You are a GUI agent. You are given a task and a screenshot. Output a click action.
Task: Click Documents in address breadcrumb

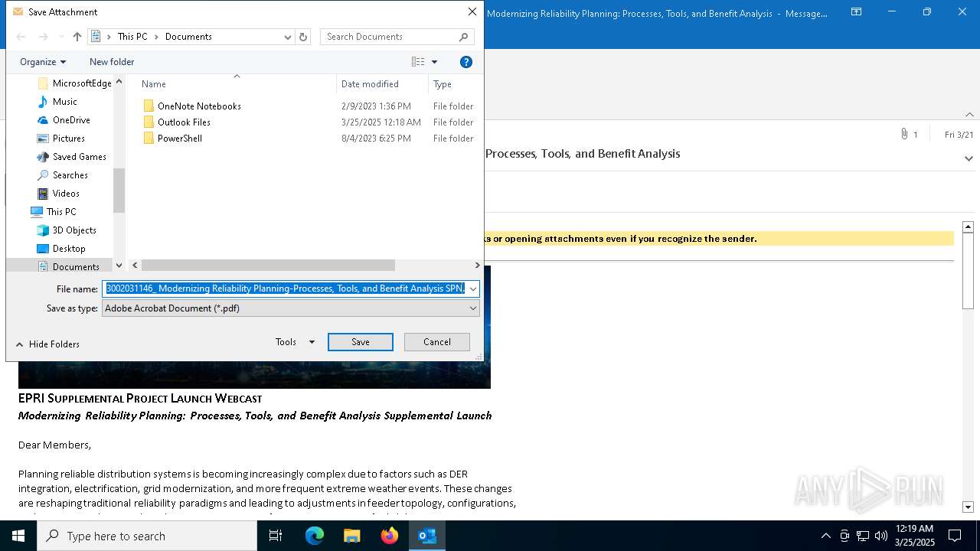click(x=188, y=37)
